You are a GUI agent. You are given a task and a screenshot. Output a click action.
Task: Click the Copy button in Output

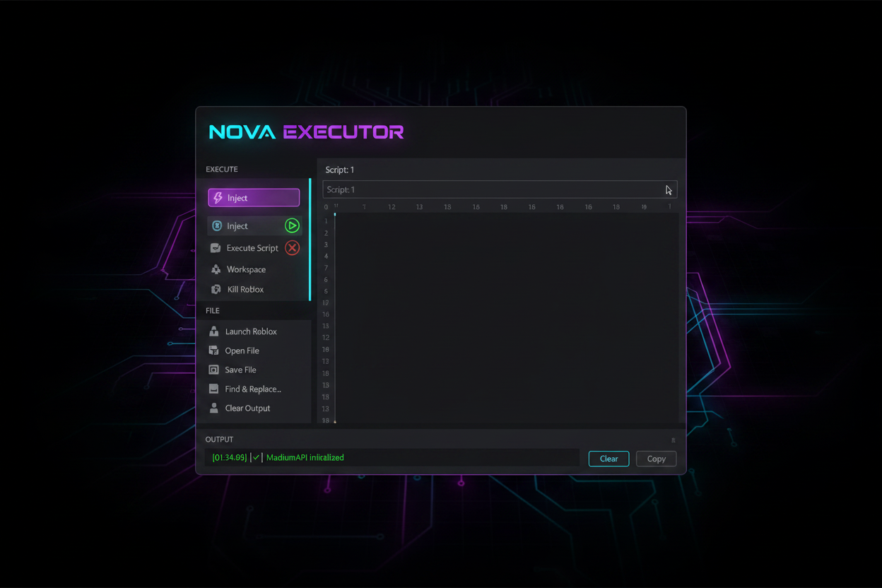(x=656, y=459)
